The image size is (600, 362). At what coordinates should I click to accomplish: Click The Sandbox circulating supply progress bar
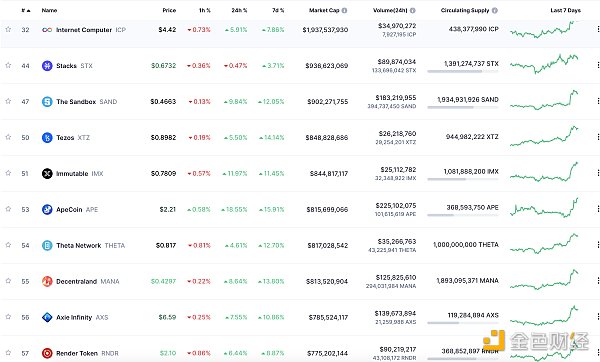pyautogui.click(x=463, y=108)
